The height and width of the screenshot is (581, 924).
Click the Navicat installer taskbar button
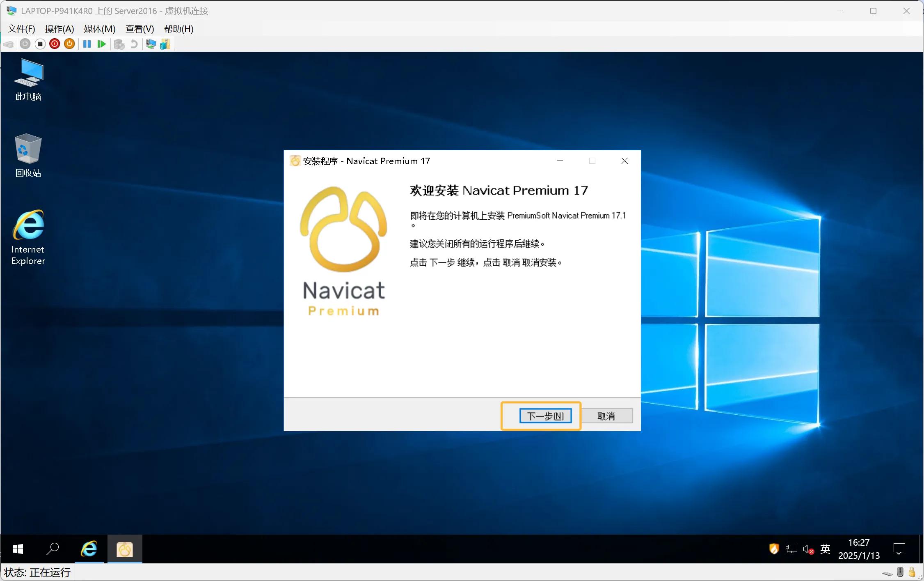(125, 549)
